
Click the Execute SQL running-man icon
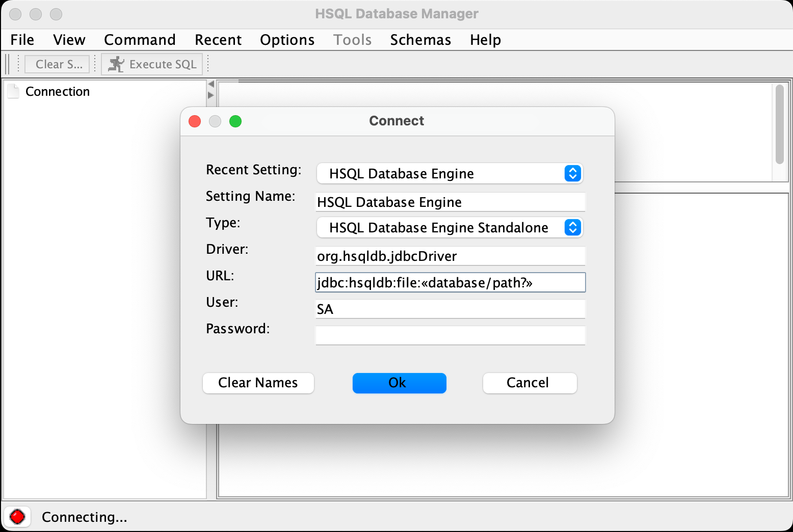pos(116,64)
